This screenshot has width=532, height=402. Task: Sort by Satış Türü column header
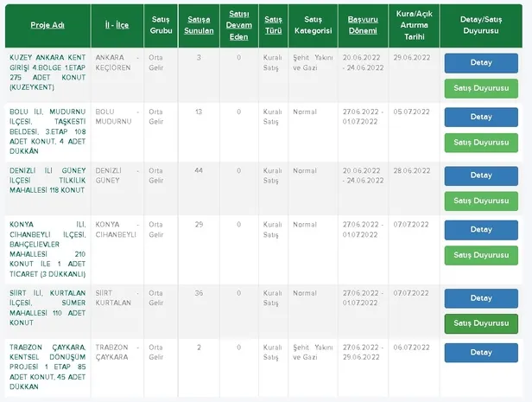click(273, 24)
